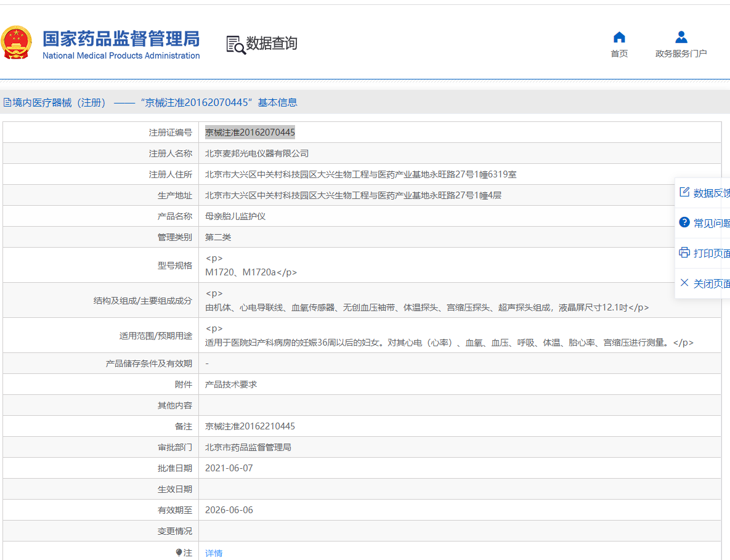Screen dimensions: 730x560
Task: Click the 其他内容 label
Action: click(x=174, y=405)
